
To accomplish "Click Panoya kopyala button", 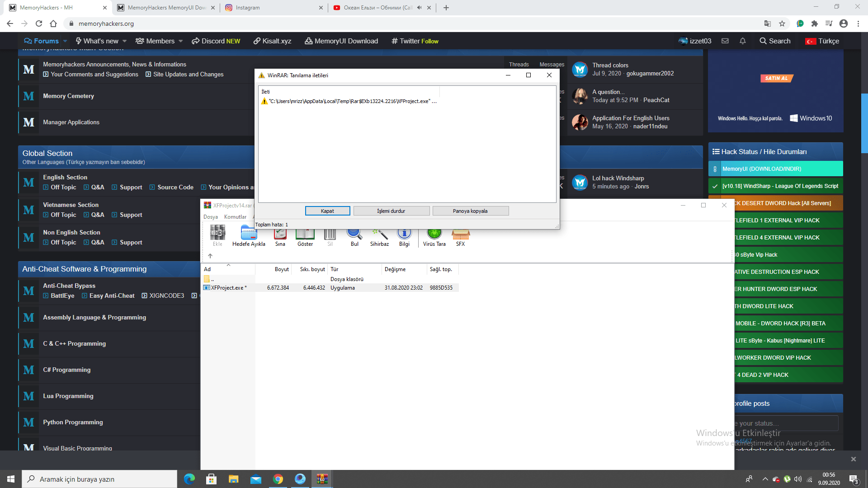I will pos(470,211).
